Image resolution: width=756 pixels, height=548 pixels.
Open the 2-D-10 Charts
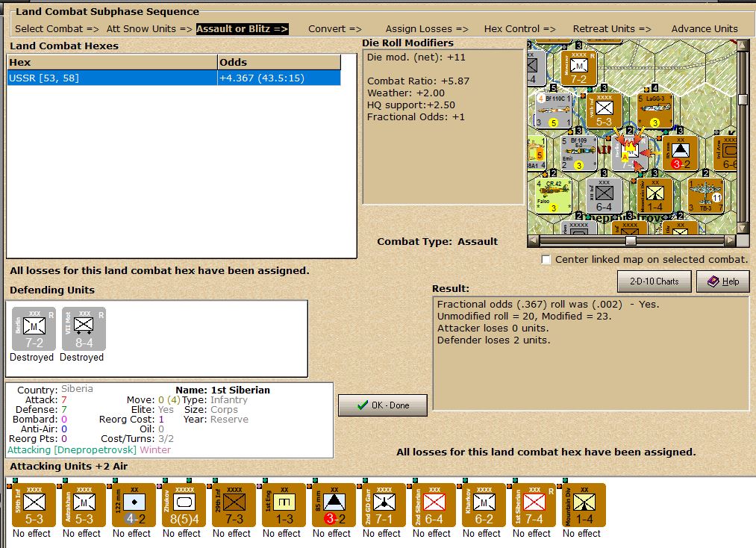(x=655, y=281)
